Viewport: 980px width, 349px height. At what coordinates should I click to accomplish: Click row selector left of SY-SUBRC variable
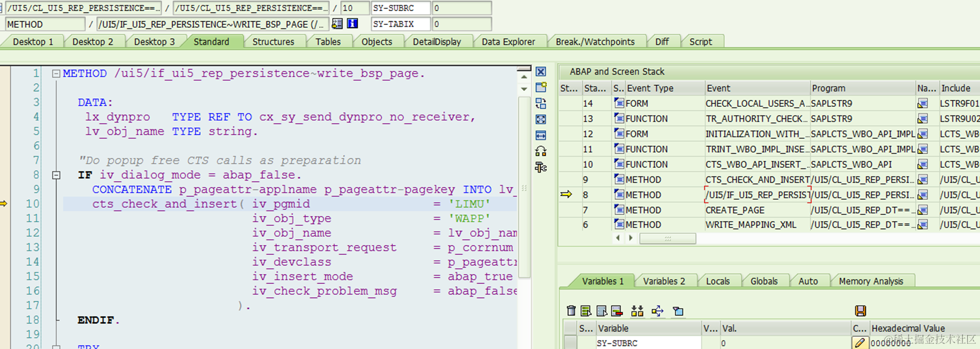coord(570,343)
